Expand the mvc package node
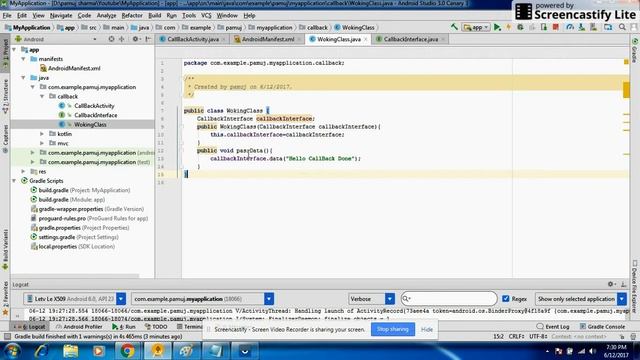 [42, 143]
